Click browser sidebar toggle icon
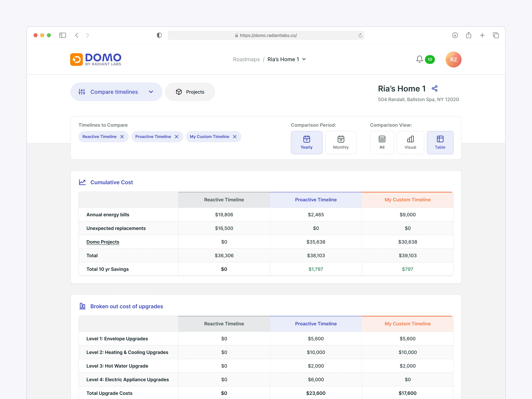Viewport: 532px width, 399px height. [63, 35]
